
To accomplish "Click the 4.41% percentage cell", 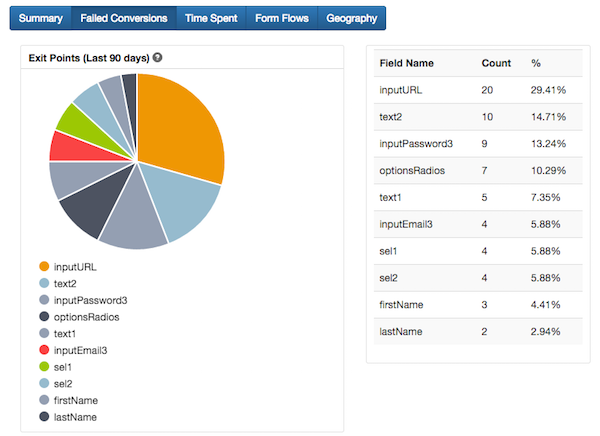I will pyautogui.click(x=546, y=305).
